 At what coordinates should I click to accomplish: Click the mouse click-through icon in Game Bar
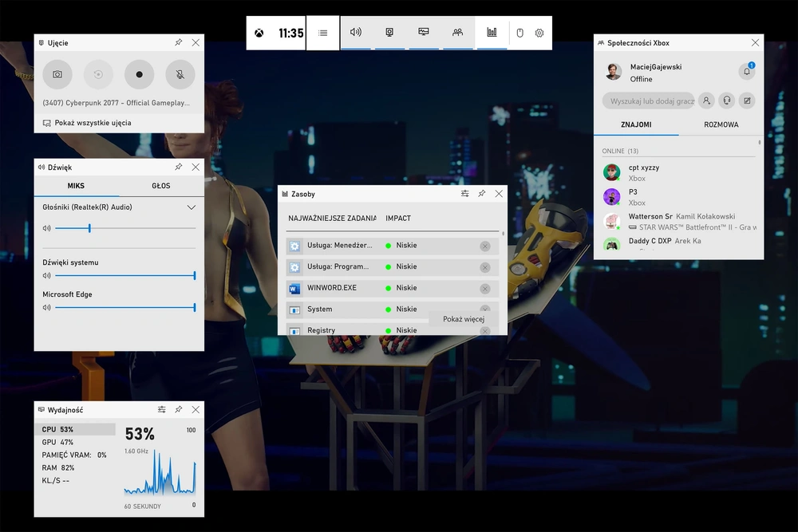519,33
